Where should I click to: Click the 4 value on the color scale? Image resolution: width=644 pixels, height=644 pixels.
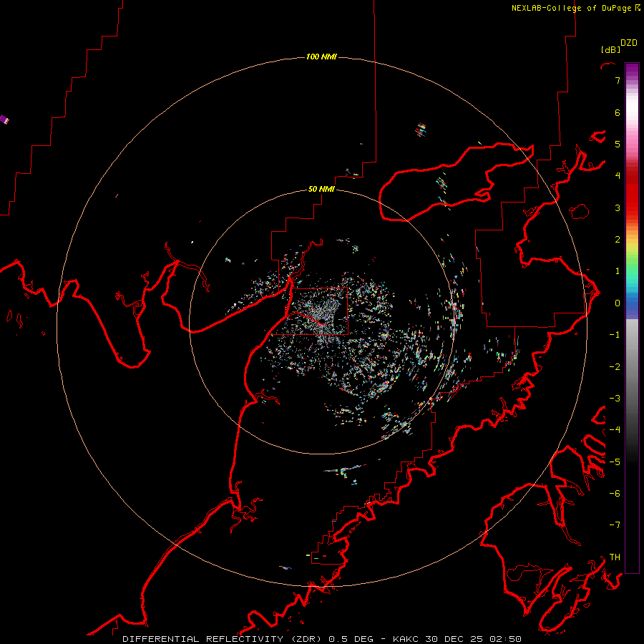point(618,176)
